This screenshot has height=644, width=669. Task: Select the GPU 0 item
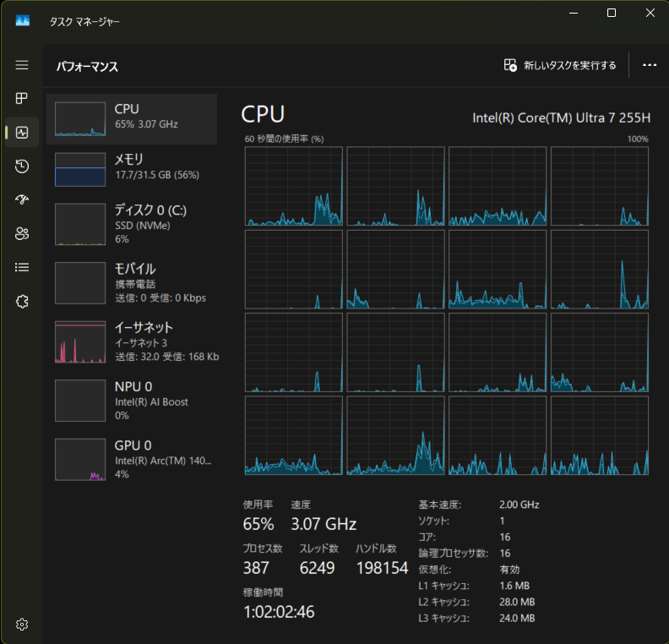coord(132,459)
